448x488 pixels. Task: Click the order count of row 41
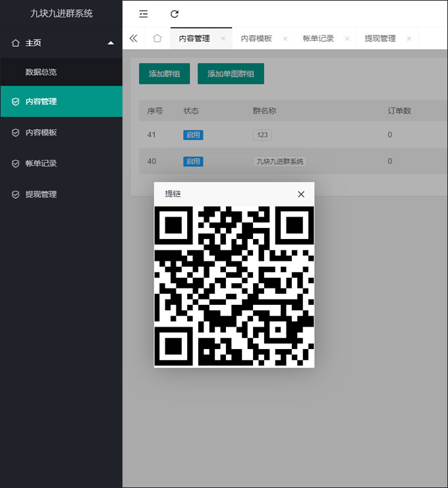coord(390,135)
